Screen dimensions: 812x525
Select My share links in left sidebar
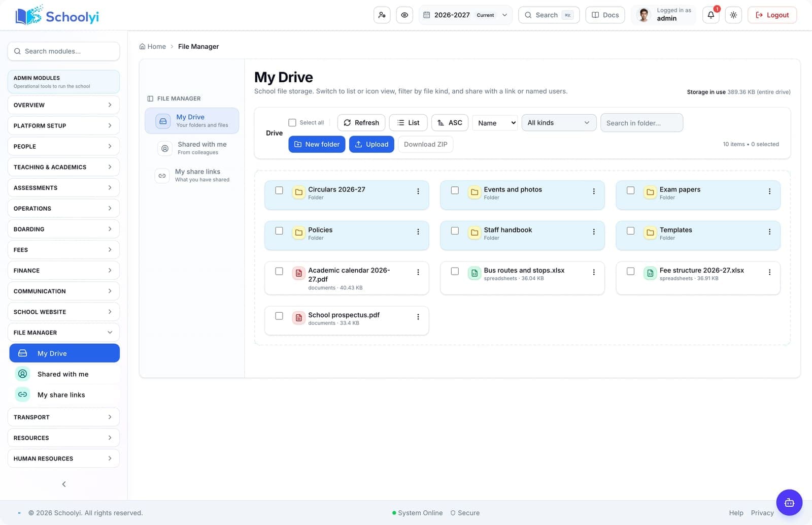tap(64, 395)
